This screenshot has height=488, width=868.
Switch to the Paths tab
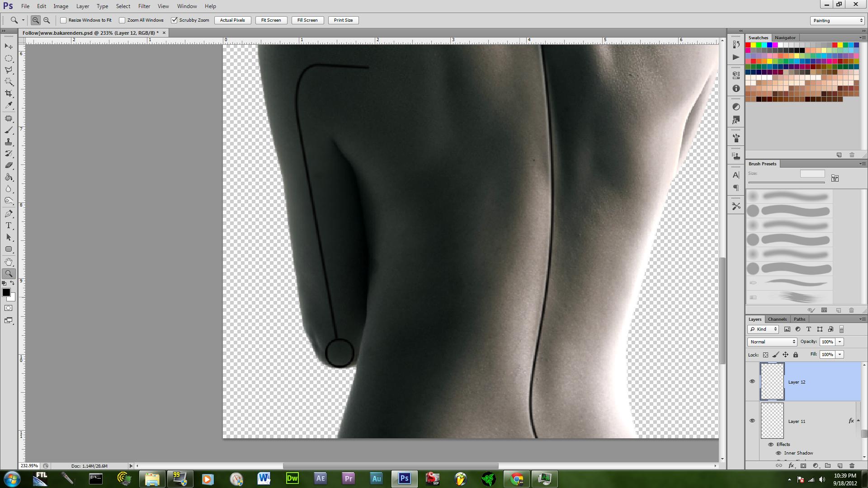coord(799,319)
